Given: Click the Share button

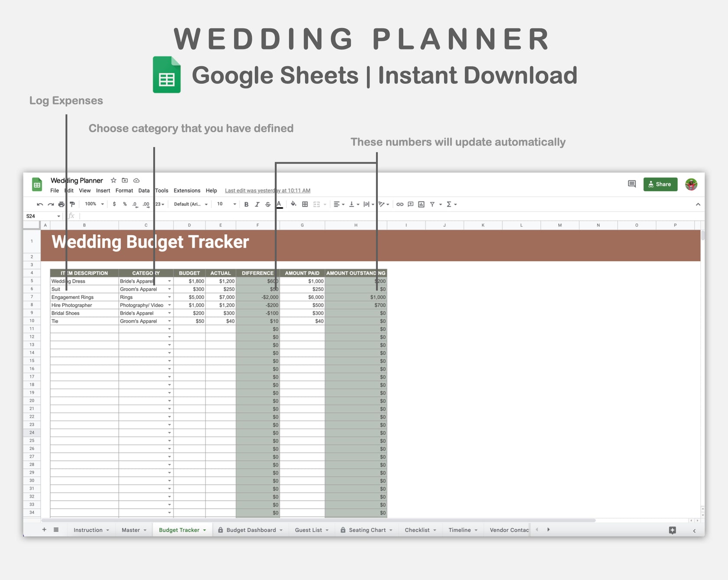Looking at the screenshot, I should (660, 184).
